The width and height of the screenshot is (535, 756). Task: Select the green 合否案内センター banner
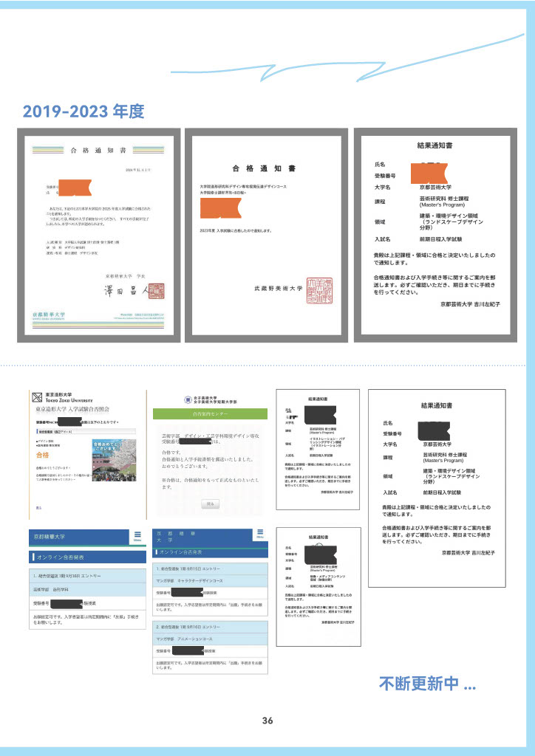coord(209,415)
